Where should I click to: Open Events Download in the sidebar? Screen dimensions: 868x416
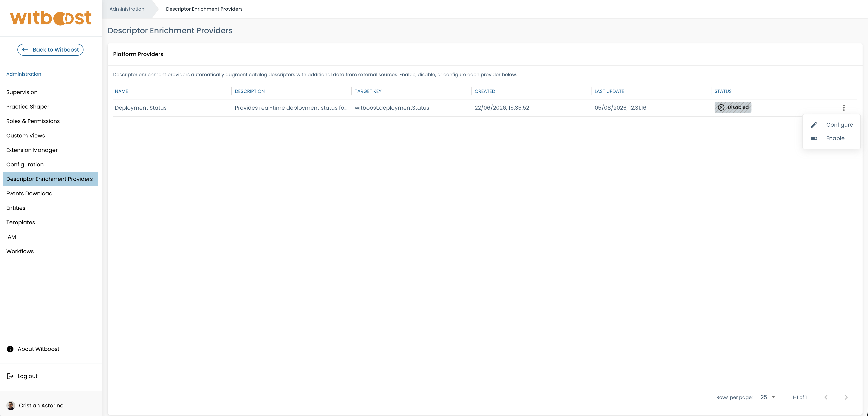[x=29, y=194]
